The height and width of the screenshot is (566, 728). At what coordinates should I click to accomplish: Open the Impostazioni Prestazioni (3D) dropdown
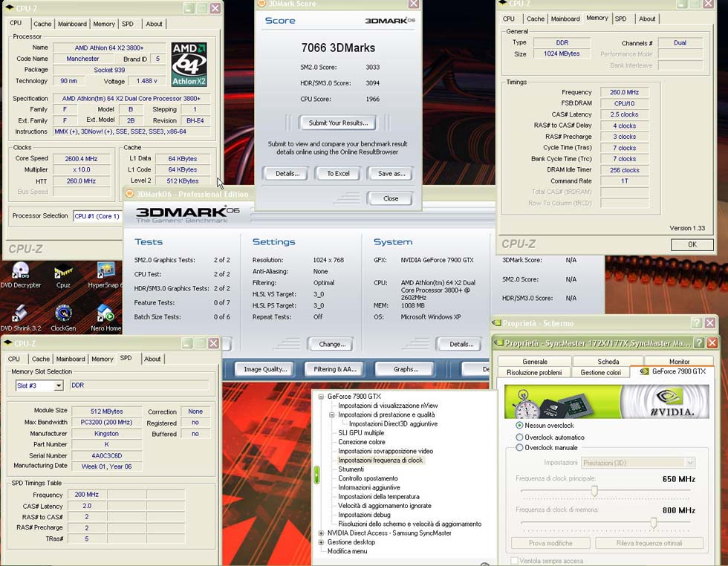click(638, 463)
